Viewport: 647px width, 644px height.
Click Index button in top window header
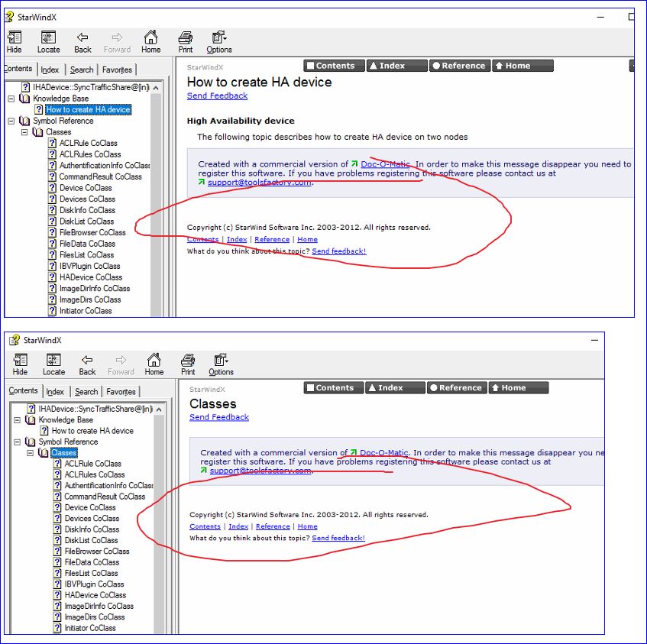[397, 66]
